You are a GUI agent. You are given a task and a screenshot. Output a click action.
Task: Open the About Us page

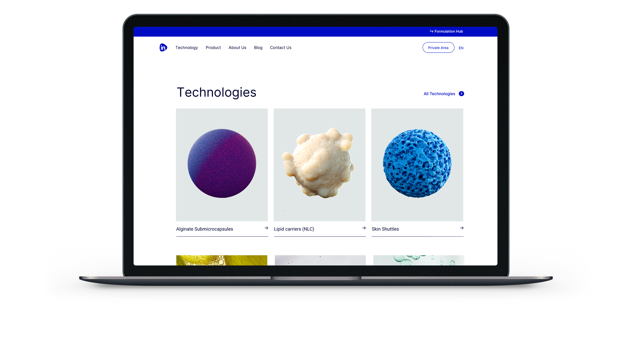click(238, 47)
